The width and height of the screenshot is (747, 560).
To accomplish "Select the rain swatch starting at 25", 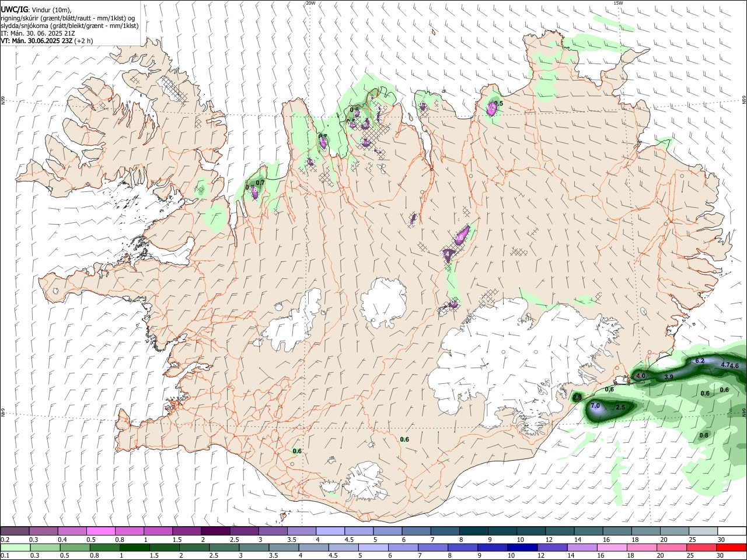I will (701, 547).
